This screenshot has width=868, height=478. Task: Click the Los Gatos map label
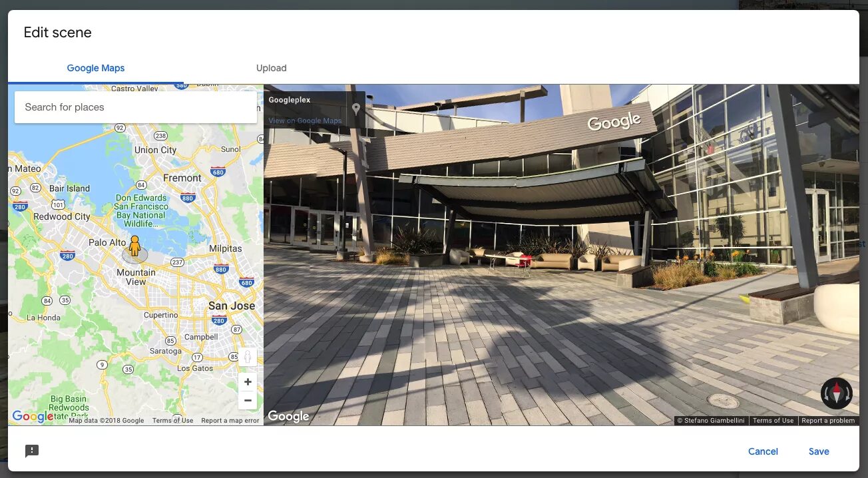pyautogui.click(x=195, y=368)
